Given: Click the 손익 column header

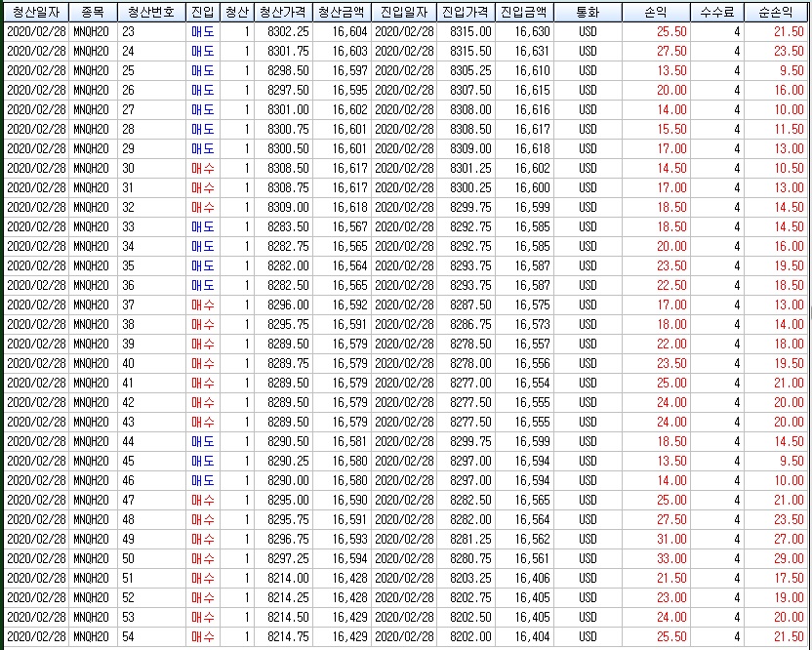Looking at the screenshot, I should pos(656,12).
